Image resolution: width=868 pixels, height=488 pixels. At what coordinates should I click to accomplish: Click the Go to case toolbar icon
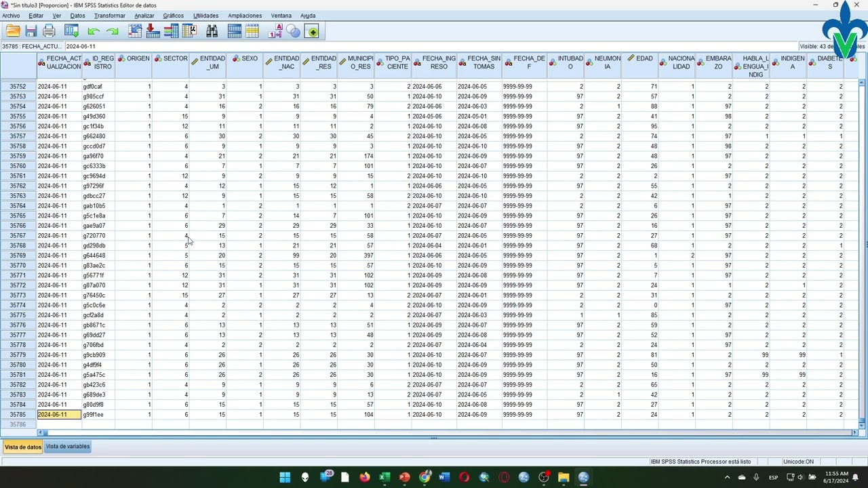click(135, 31)
